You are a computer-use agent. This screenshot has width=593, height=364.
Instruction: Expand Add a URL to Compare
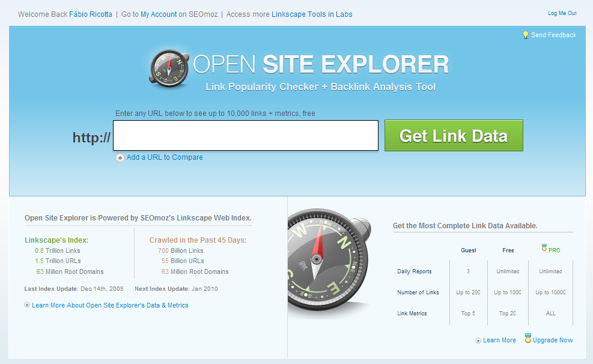click(x=165, y=157)
